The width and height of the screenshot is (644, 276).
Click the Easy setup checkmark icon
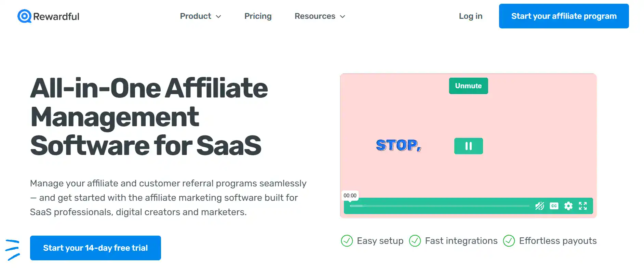pos(347,241)
